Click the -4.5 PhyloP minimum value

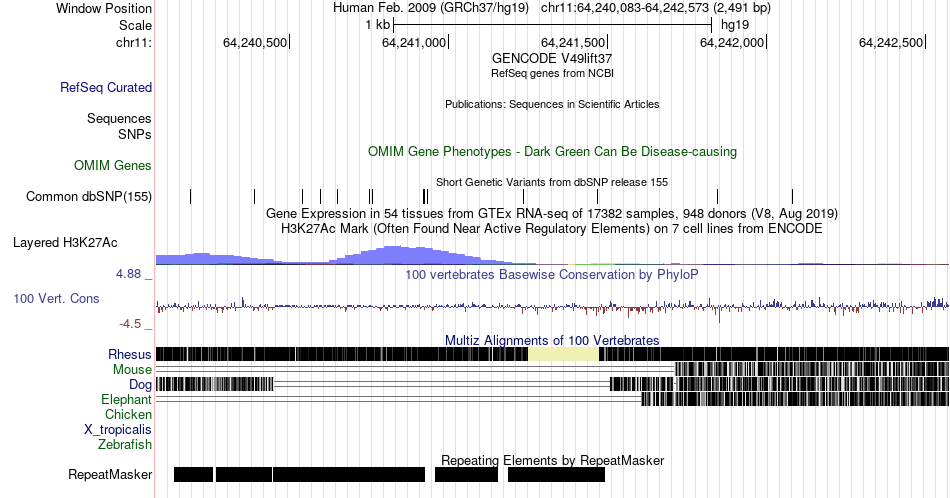click(130, 324)
